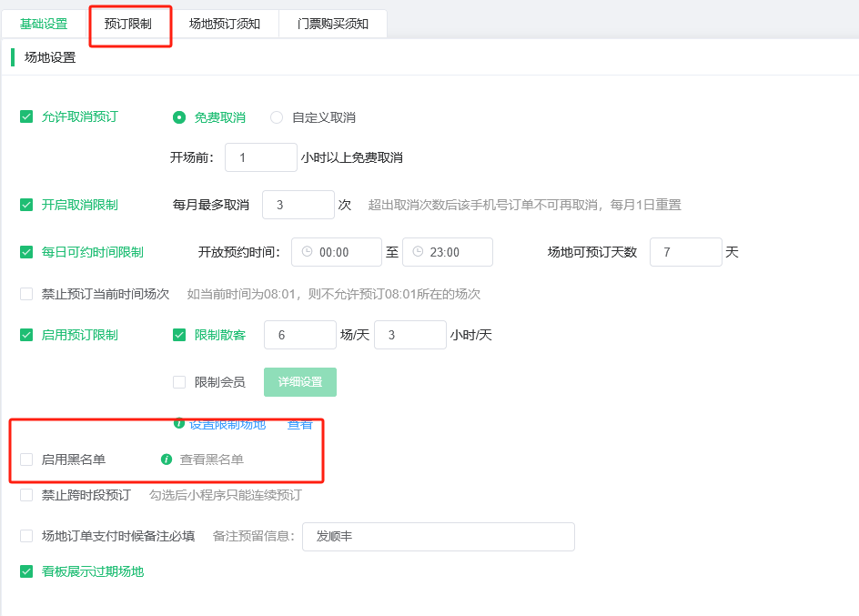The width and height of the screenshot is (859, 616).
Task: Click the 详细设置 button
Action: pos(300,382)
